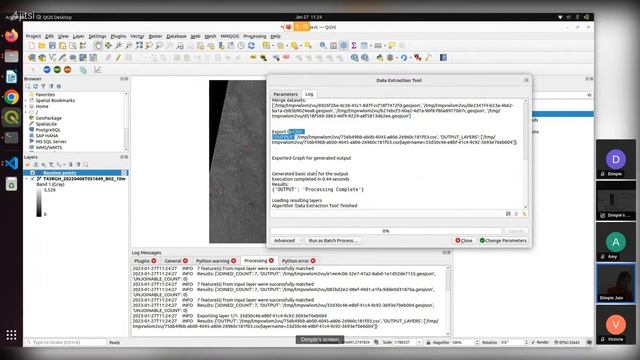The width and height of the screenshot is (640, 360).
Task: Open the Raster menu
Action: [x=155, y=36]
